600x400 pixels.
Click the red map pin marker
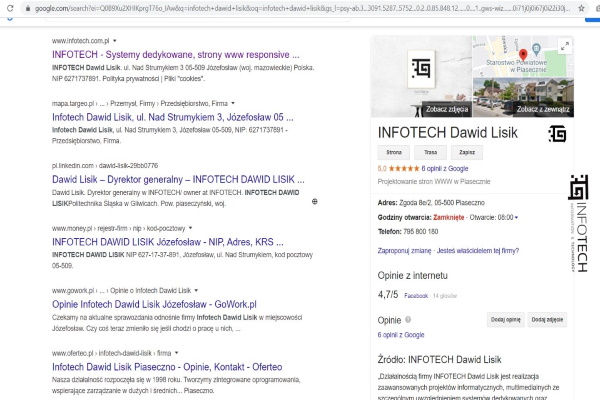pos(523,55)
